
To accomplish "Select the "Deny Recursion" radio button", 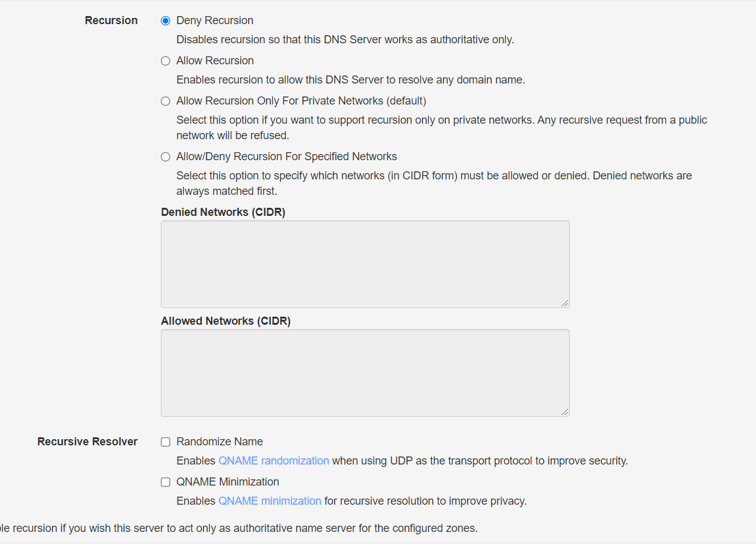I will [x=165, y=20].
